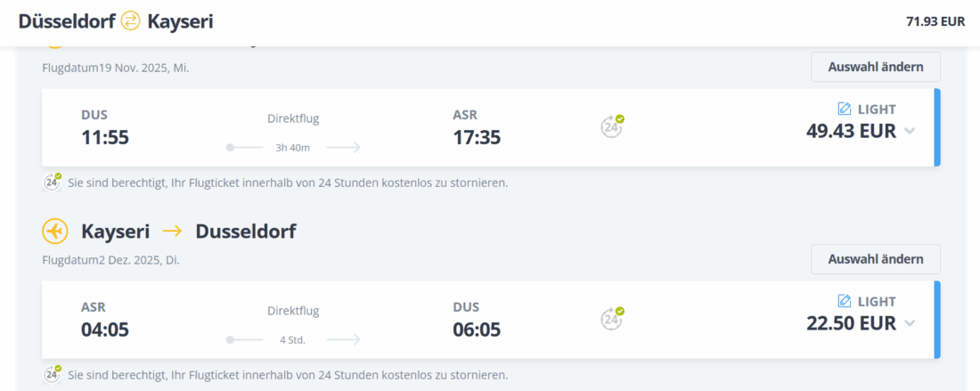
Task: Expand the 49.43 EUR fare chevron
Action: click(910, 131)
